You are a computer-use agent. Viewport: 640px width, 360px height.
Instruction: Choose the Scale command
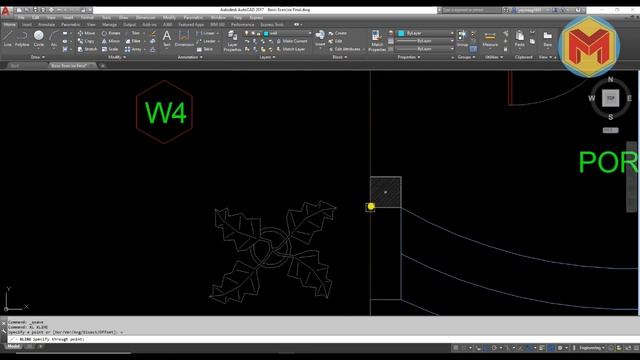tap(110, 49)
